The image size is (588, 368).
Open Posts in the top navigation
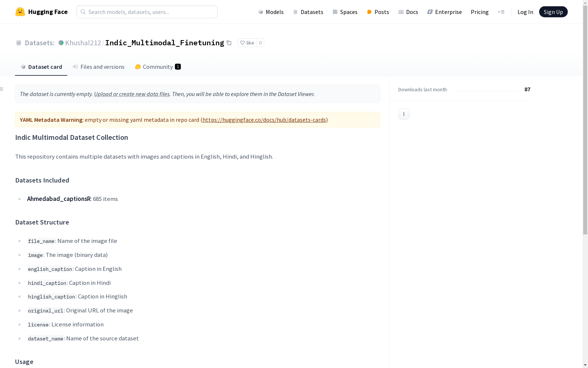[x=378, y=12]
